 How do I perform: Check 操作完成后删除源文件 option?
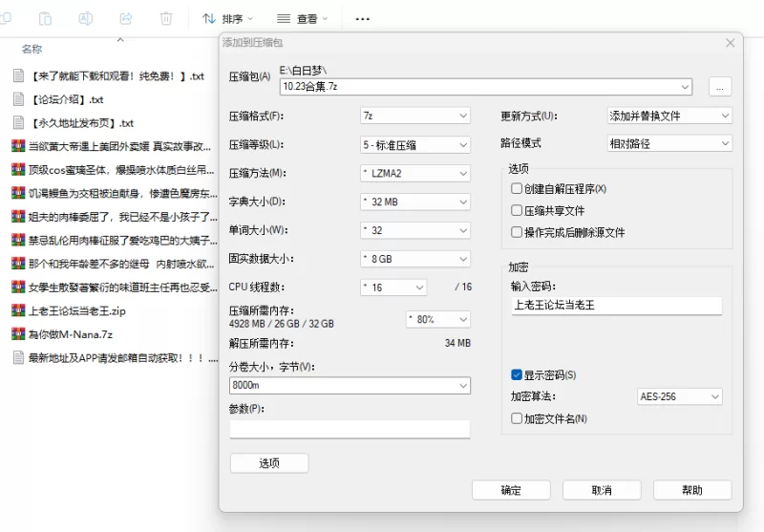[517, 232]
